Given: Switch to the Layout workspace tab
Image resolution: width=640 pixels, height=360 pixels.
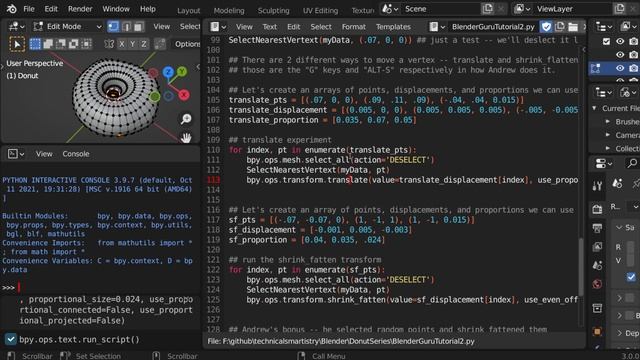Looking at the screenshot, I should tap(189, 11).
